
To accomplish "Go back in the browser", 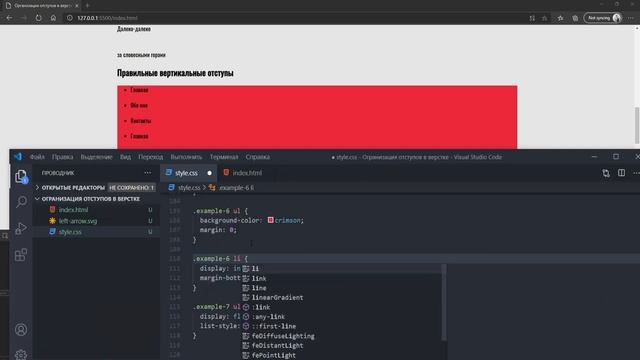I will (9, 18).
